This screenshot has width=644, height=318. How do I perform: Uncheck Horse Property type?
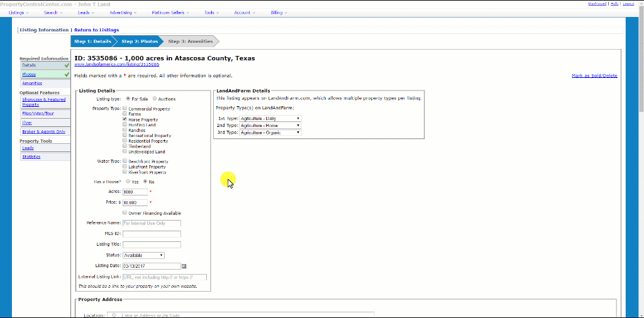pos(125,119)
